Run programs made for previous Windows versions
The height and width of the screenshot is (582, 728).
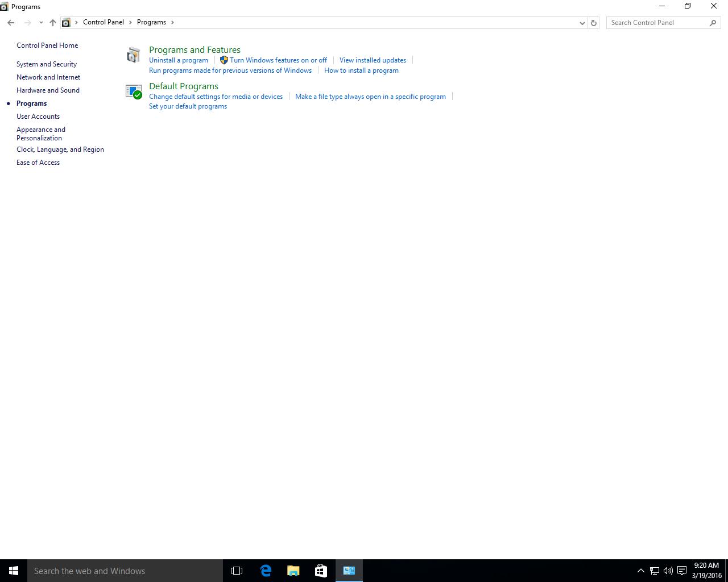coord(230,70)
